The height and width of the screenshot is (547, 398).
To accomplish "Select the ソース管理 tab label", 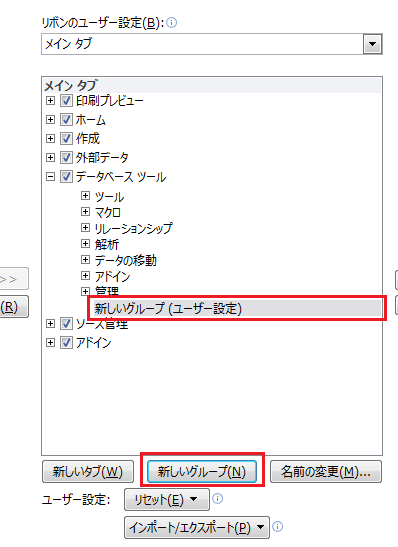I will tap(102, 324).
